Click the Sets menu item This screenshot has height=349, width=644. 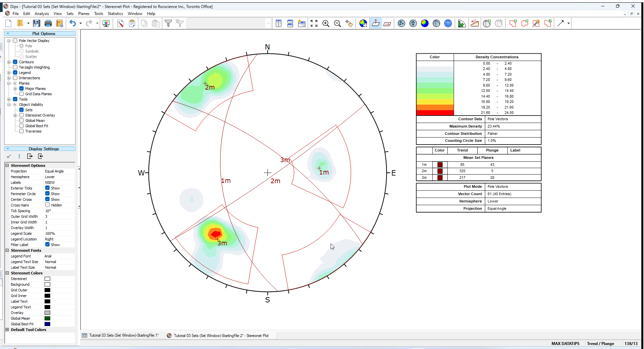tap(70, 14)
